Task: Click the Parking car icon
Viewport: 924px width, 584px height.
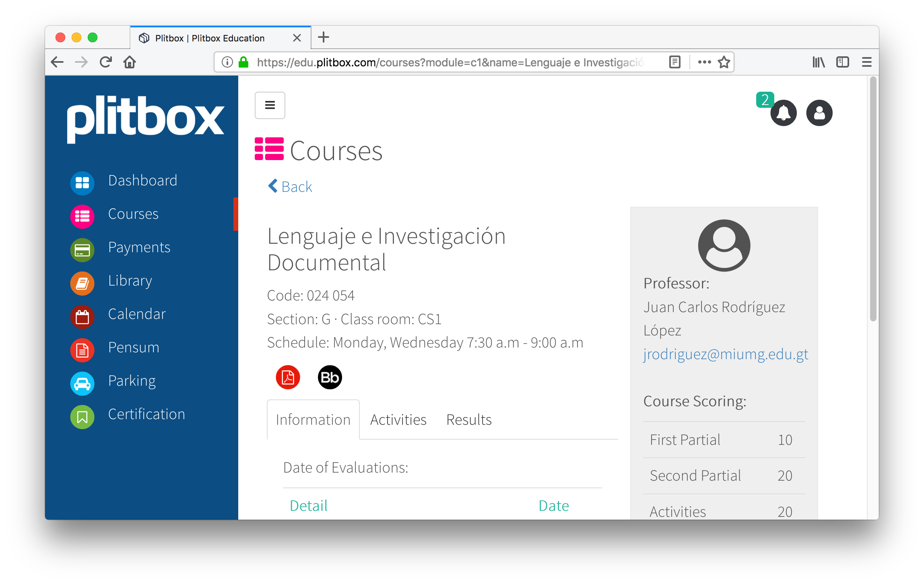Action: [x=82, y=384]
